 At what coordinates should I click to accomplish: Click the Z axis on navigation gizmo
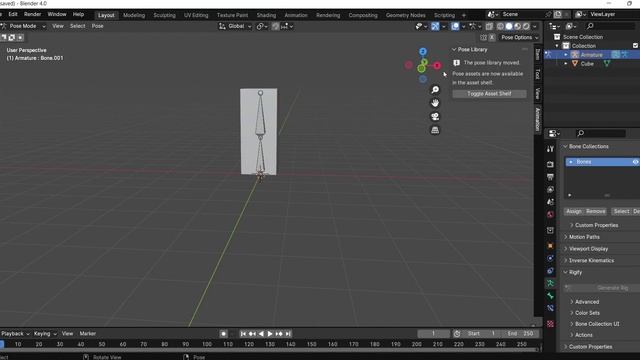click(423, 52)
